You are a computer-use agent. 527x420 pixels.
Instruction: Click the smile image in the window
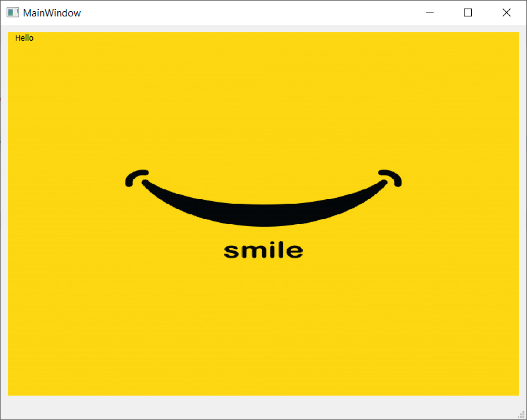pyautogui.click(x=263, y=214)
